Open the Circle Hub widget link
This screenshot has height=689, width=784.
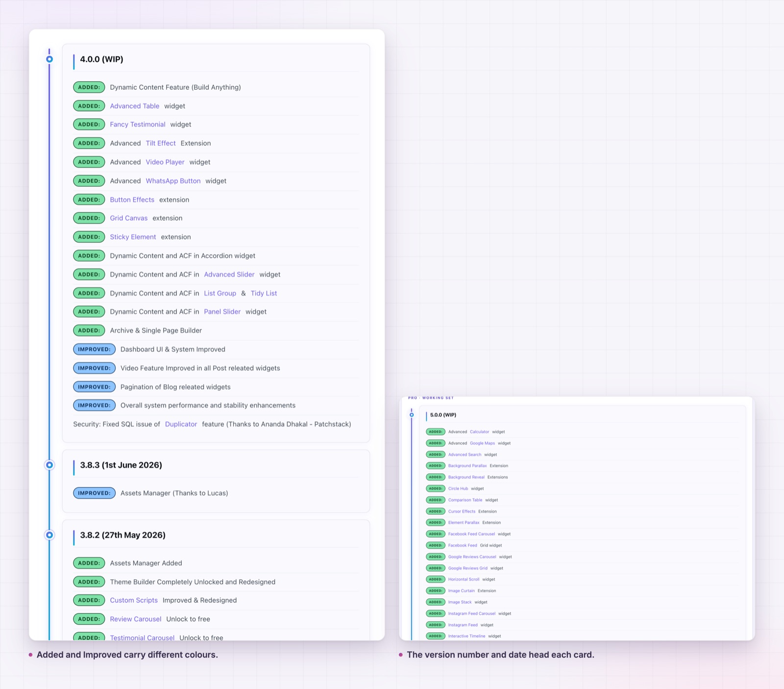coord(458,489)
